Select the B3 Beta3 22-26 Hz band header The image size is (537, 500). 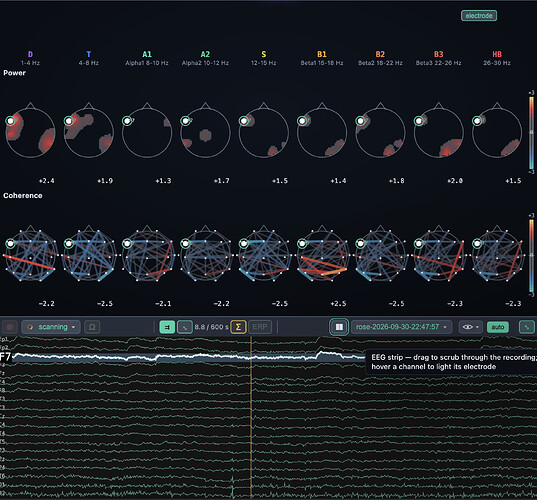439,58
